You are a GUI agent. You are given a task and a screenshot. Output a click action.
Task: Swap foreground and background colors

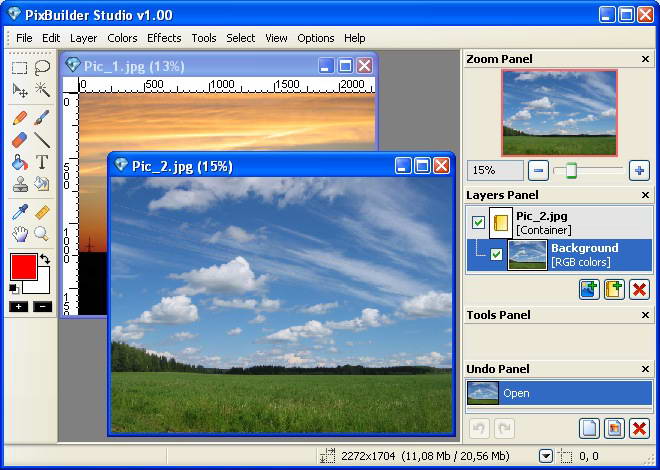pos(45,259)
